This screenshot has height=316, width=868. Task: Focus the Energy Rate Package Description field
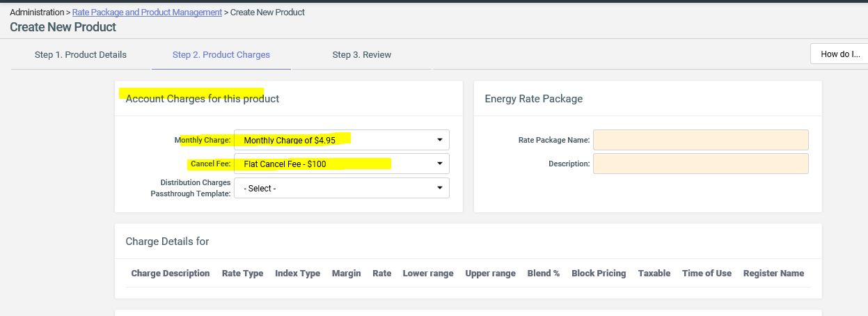coord(700,164)
